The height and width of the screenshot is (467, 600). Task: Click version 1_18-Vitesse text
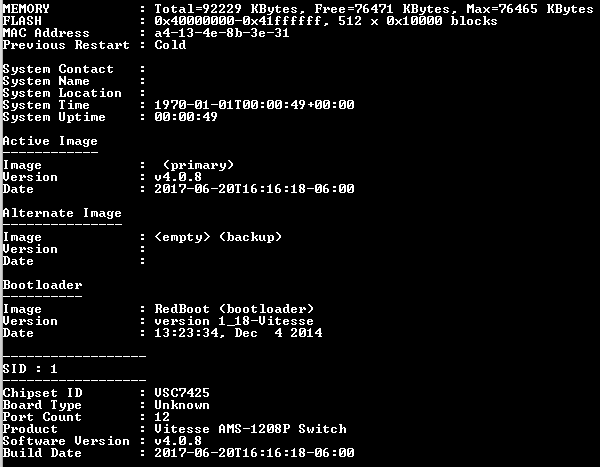[x=234, y=321]
